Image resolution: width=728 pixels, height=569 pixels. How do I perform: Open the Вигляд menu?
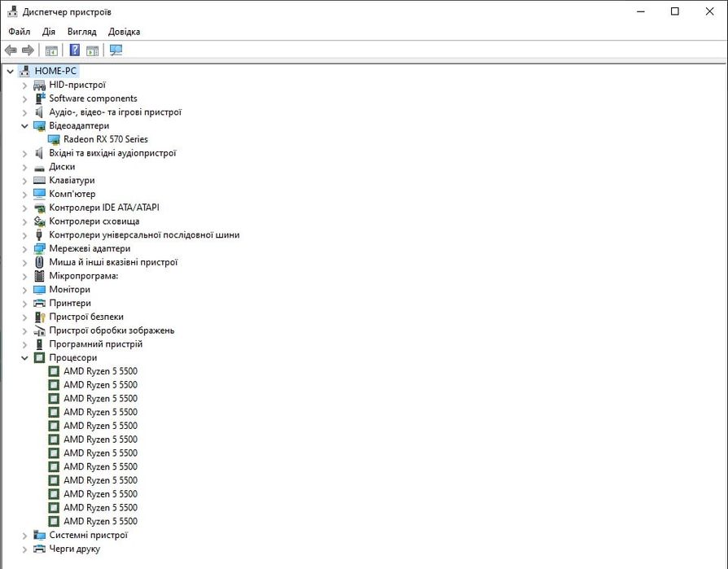(81, 32)
